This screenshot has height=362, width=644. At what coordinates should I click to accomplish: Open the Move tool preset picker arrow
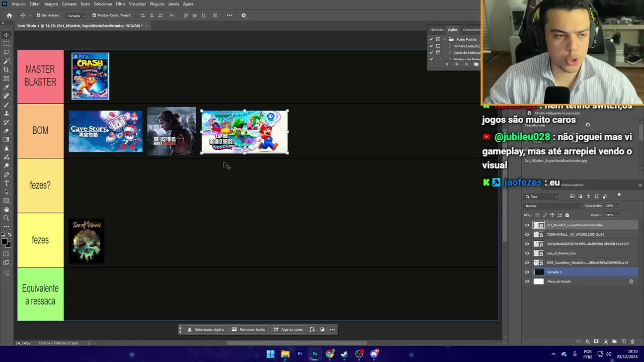pyautogui.click(x=30, y=16)
